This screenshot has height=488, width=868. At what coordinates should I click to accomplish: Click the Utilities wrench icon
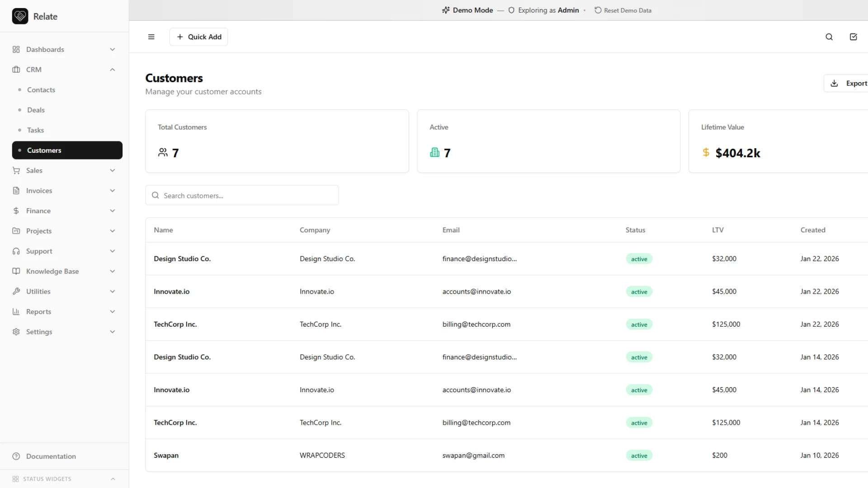tap(16, 291)
